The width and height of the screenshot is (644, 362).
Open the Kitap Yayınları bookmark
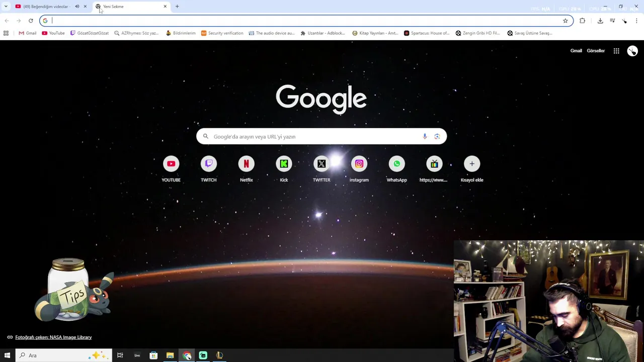[375, 33]
